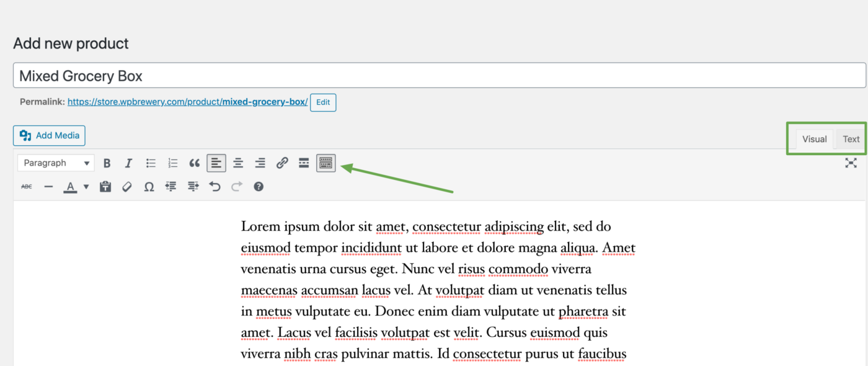868x366 pixels.
Task: Toggle italic formatting
Action: [128, 163]
